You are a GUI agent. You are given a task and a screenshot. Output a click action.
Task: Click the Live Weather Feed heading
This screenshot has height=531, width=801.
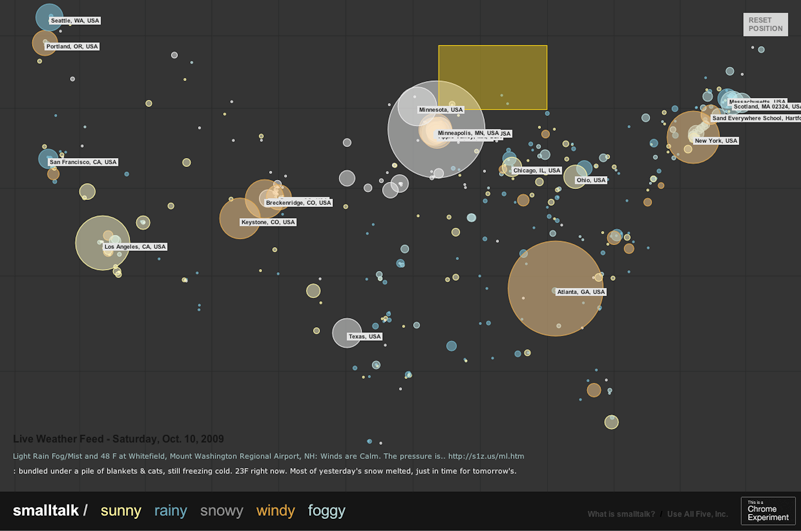tap(119, 438)
